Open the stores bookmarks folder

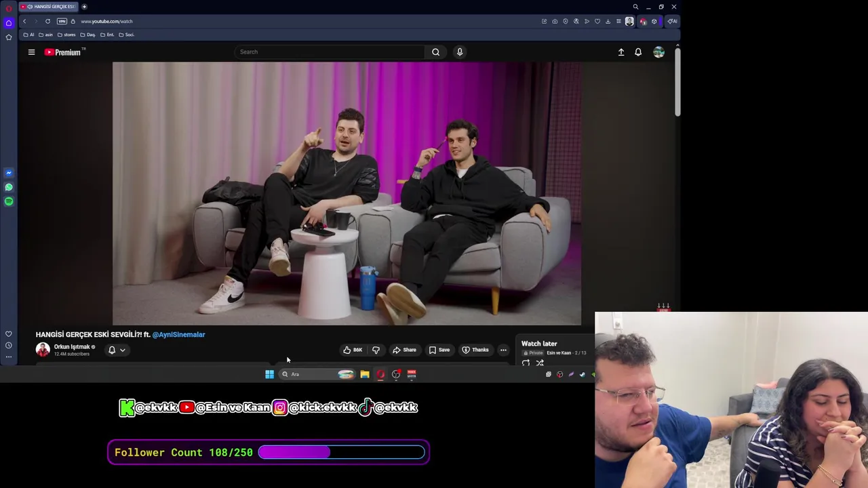click(x=66, y=35)
